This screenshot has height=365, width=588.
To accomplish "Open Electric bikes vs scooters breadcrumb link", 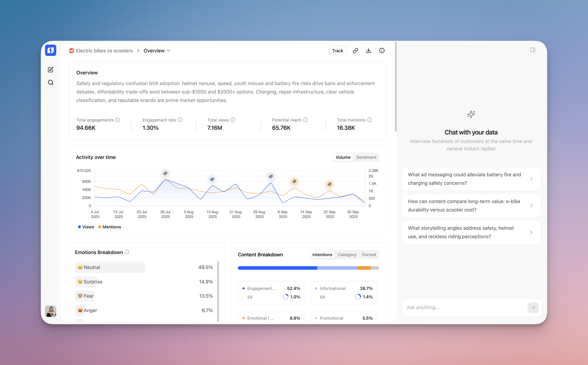I will [104, 51].
